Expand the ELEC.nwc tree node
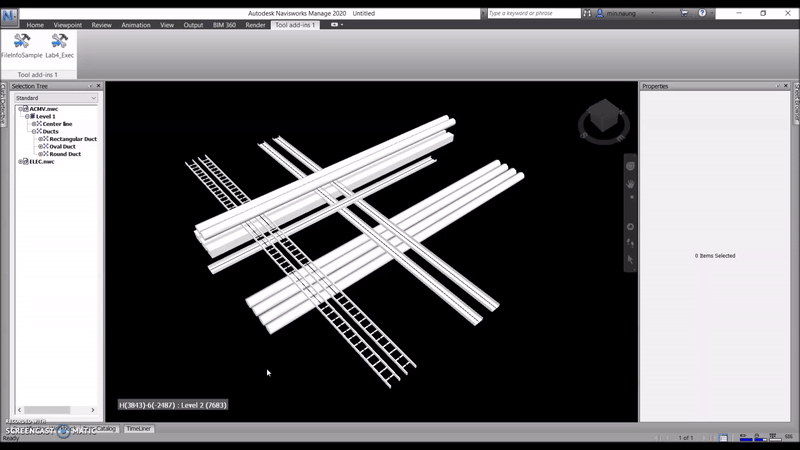Image resolution: width=800 pixels, height=450 pixels. pyautogui.click(x=20, y=161)
